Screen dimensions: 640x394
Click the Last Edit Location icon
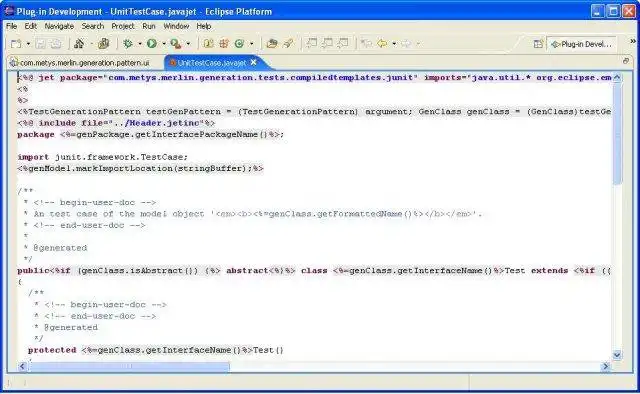coord(367,43)
